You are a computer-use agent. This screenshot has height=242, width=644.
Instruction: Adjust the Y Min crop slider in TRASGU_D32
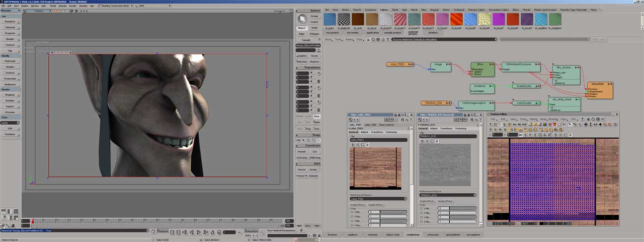pyautogui.click(x=457, y=217)
